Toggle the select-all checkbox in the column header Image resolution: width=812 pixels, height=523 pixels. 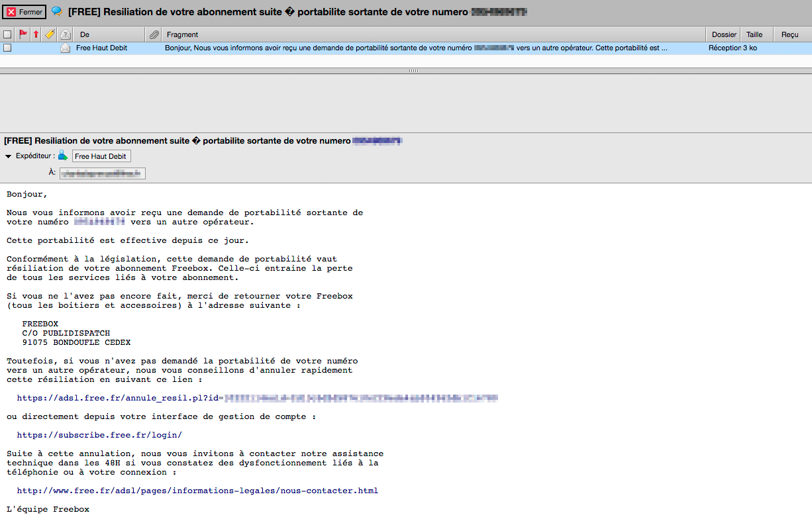point(7,34)
